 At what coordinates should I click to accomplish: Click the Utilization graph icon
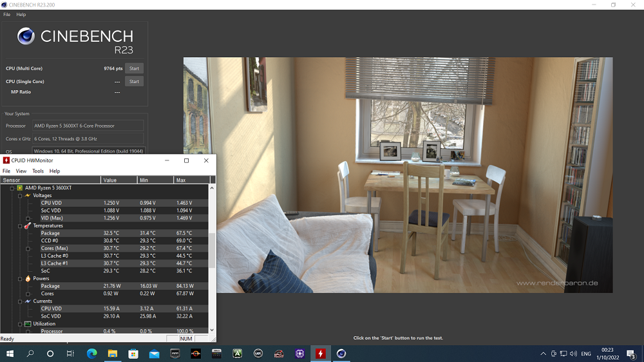coord(28,324)
